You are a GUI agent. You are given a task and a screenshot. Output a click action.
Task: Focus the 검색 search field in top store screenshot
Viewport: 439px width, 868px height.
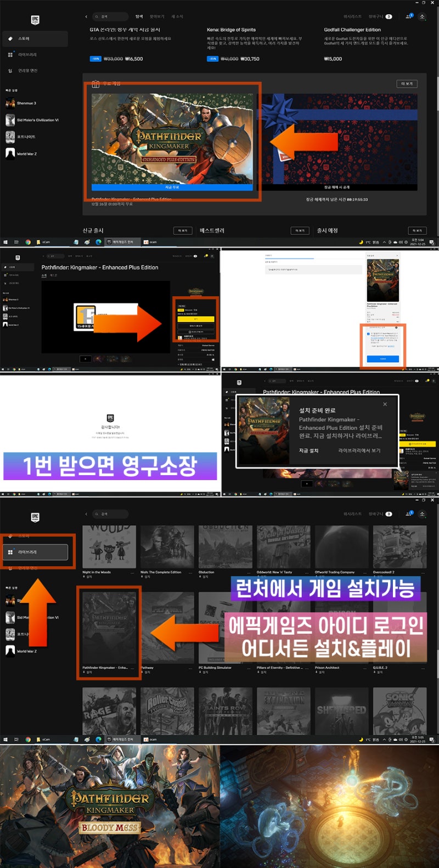click(x=110, y=17)
